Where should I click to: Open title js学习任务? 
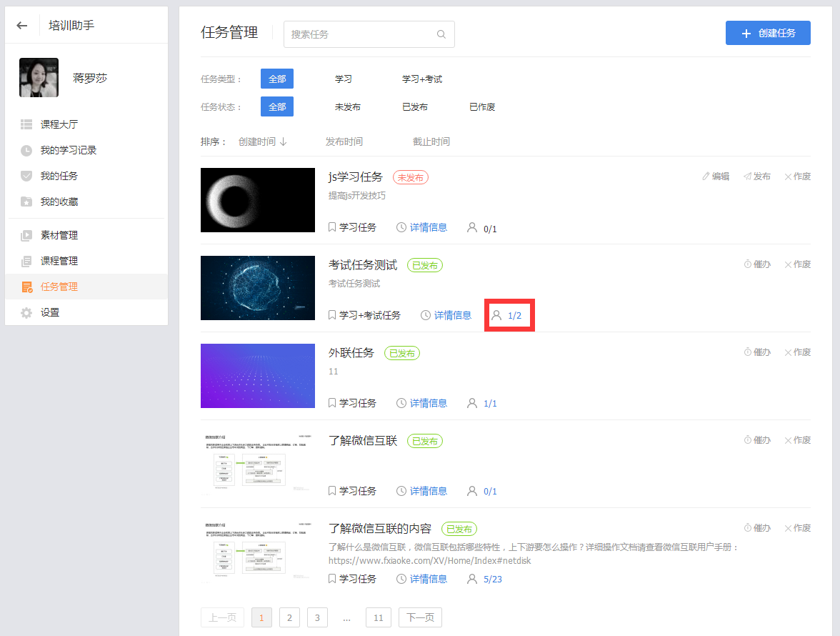[x=355, y=177]
